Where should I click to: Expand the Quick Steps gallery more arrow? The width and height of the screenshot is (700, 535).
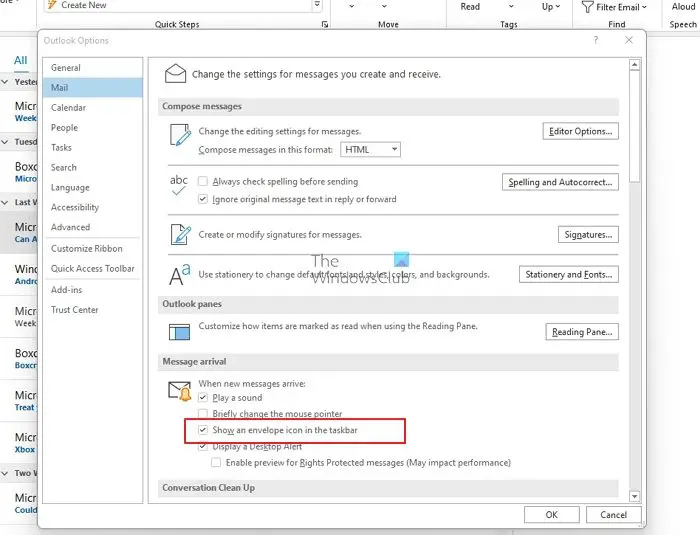point(317,5)
